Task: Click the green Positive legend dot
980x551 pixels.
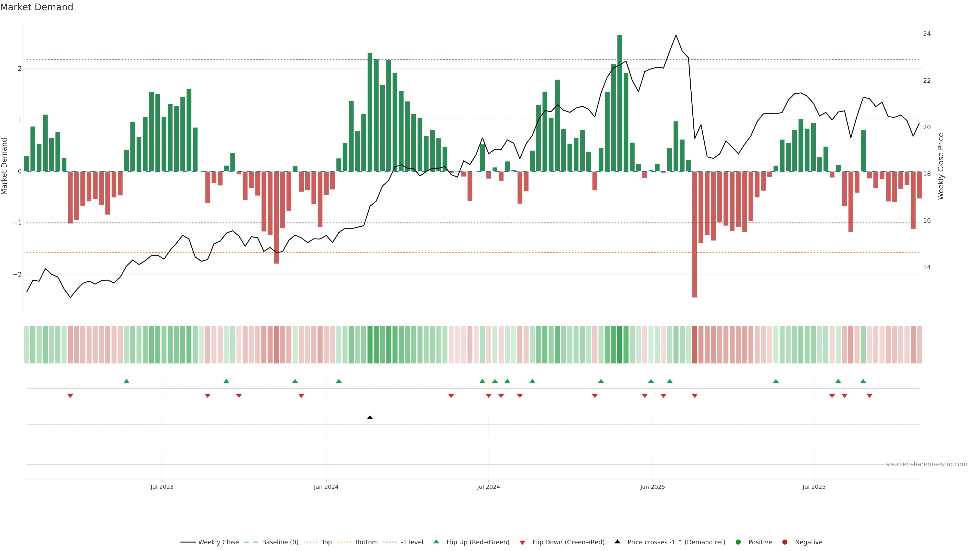Action: click(x=738, y=542)
